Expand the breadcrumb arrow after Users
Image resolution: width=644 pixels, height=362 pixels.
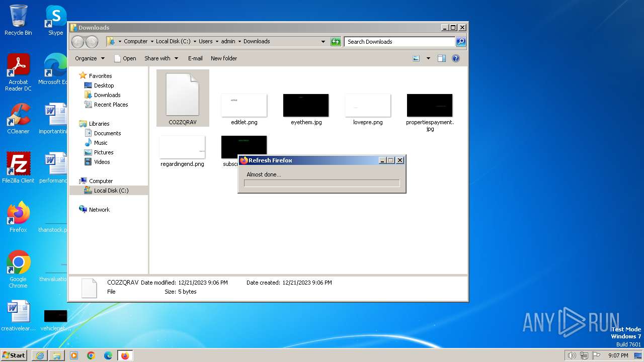click(217, 42)
